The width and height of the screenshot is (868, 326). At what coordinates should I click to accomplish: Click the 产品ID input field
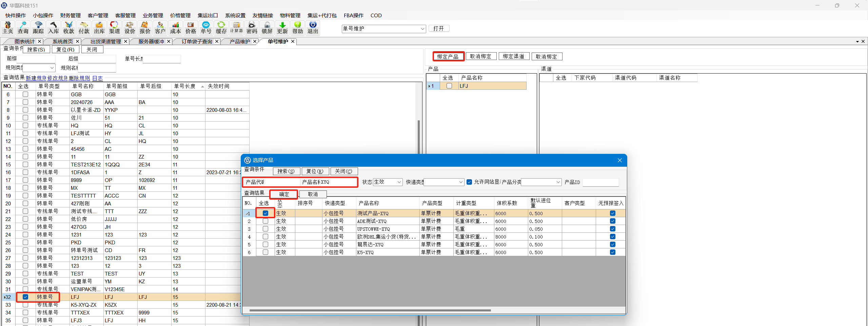click(x=600, y=182)
